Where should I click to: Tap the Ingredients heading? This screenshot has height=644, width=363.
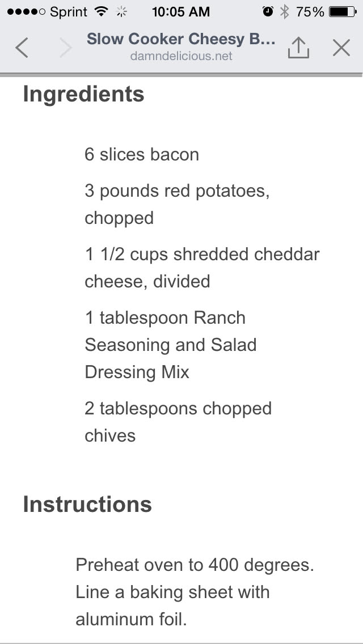coord(83,94)
